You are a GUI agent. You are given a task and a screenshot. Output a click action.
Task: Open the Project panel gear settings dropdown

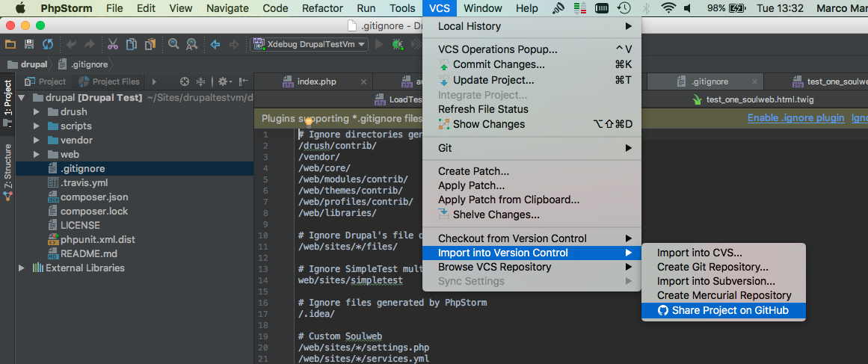click(x=225, y=81)
